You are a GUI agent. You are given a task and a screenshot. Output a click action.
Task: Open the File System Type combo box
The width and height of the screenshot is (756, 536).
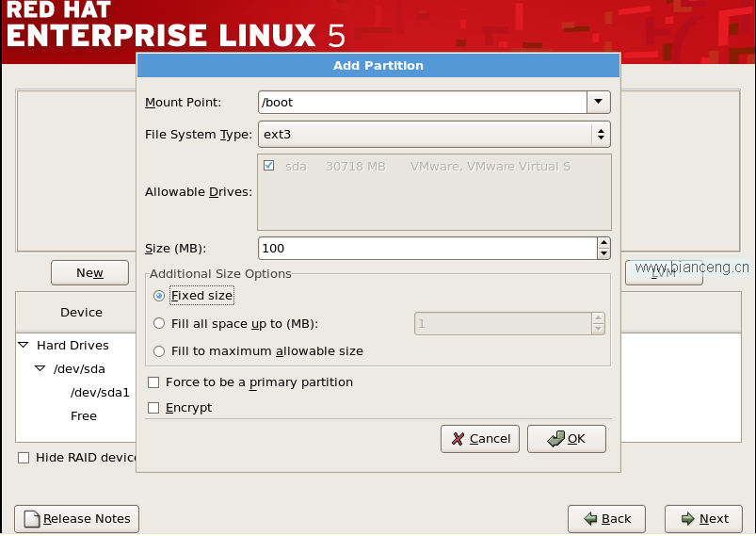(x=434, y=134)
